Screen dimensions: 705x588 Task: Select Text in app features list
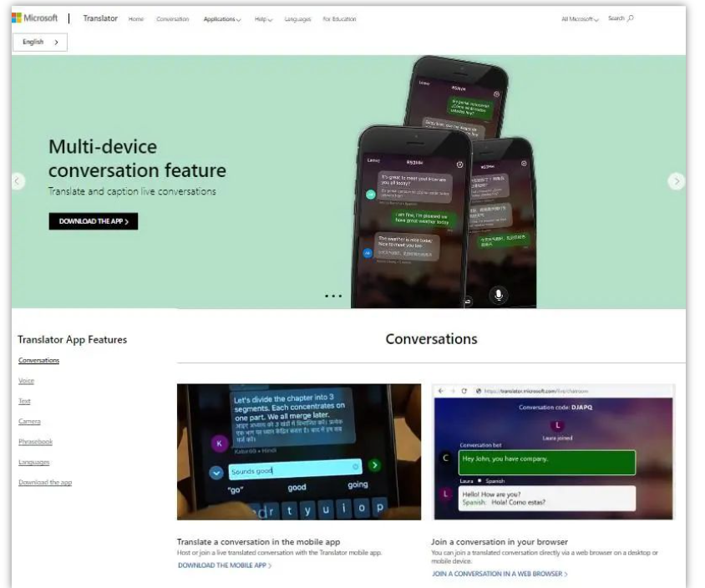24,401
